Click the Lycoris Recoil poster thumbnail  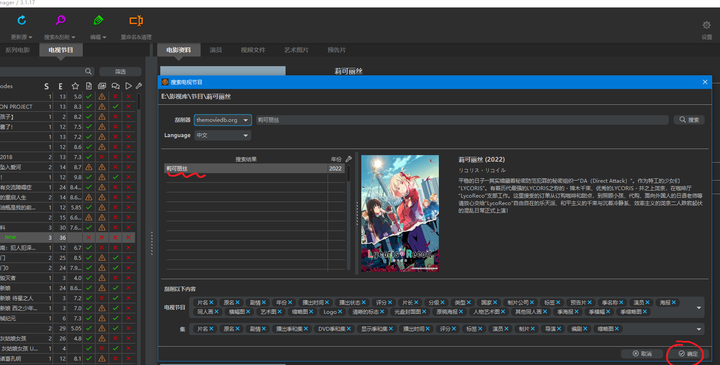click(x=400, y=213)
